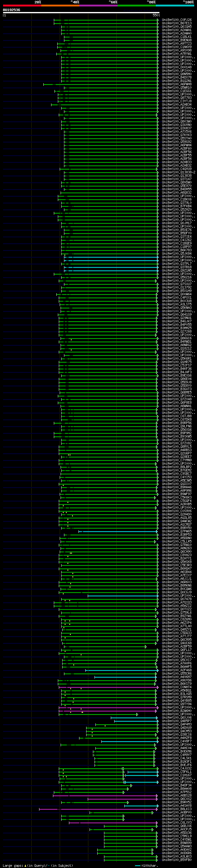Click hit label UniRef100_A2BF59
Screen dimensions: 197x868
coord(176,646)
